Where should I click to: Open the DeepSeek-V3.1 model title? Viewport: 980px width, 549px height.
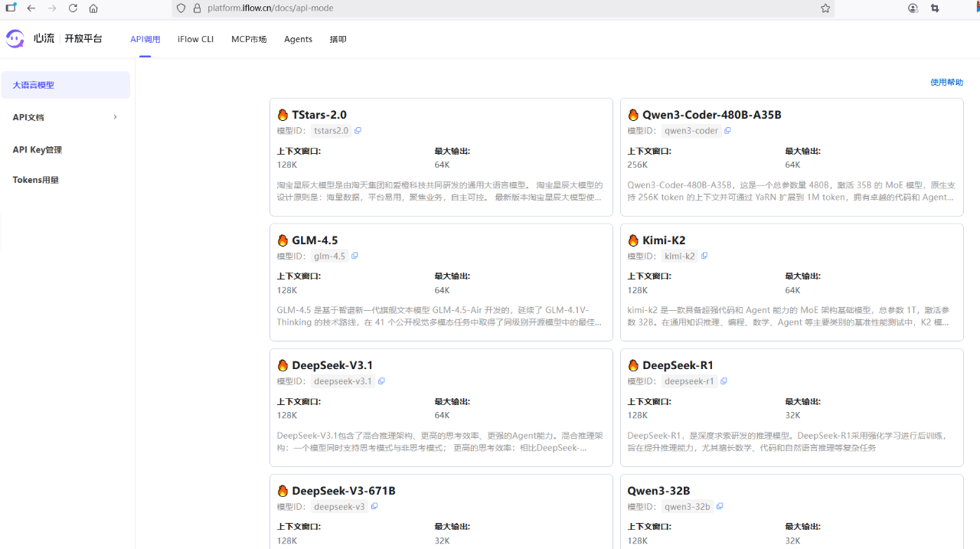(332, 365)
